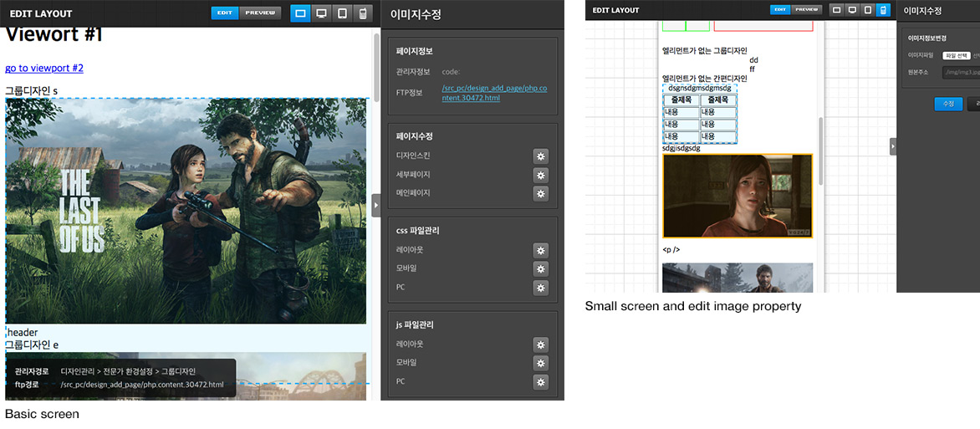The image size is (980, 429).
Task: Select orange-bordered Ellie image in Small screen
Action: (738, 196)
